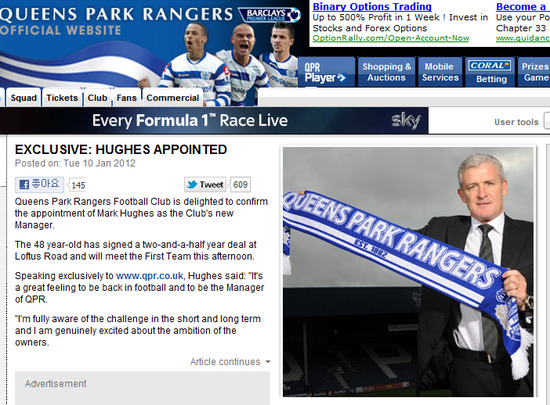Open the Squad menu tab
This screenshot has width=550, height=405.
point(24,97)
